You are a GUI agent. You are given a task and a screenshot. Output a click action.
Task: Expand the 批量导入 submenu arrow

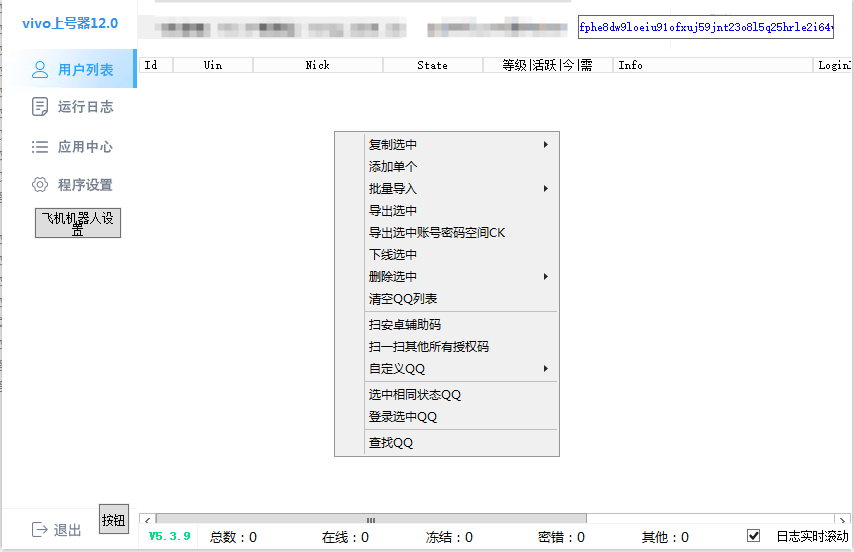546,189
